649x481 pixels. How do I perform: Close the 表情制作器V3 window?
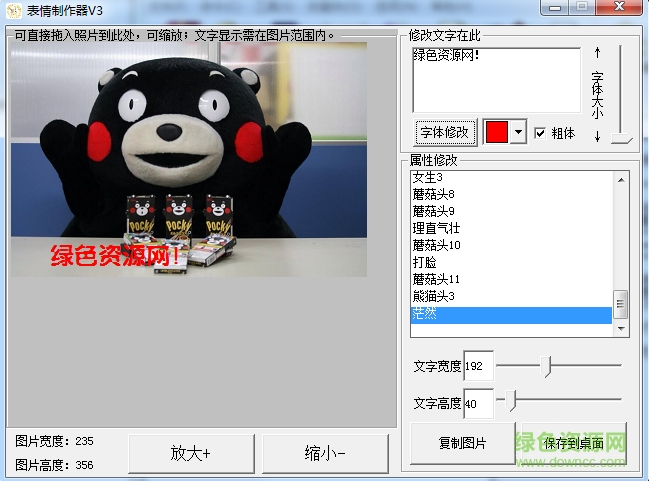(619, 7)
